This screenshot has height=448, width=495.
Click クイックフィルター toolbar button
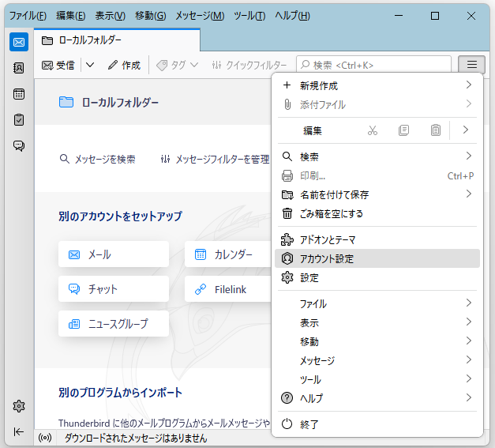tap(249, 65)
